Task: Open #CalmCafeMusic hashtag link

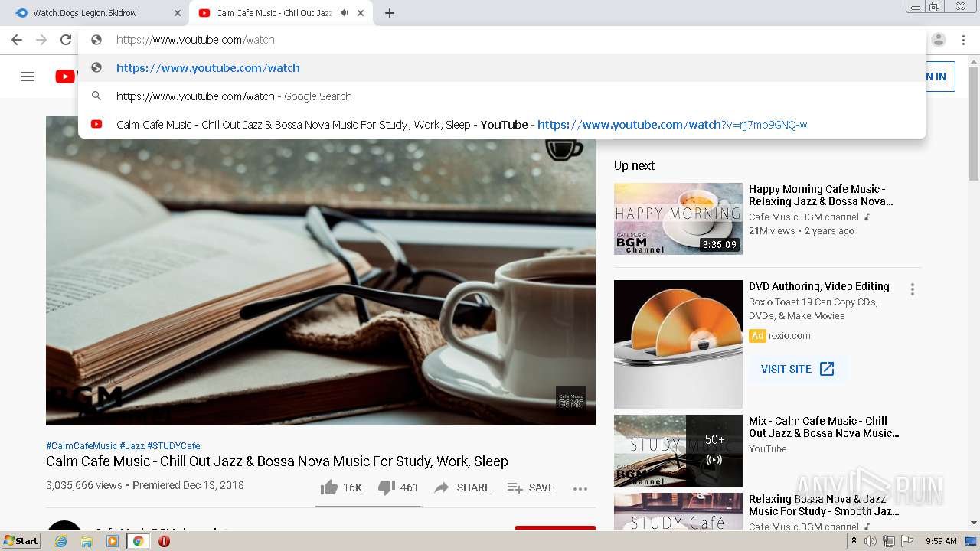Action: pos(81,446)
